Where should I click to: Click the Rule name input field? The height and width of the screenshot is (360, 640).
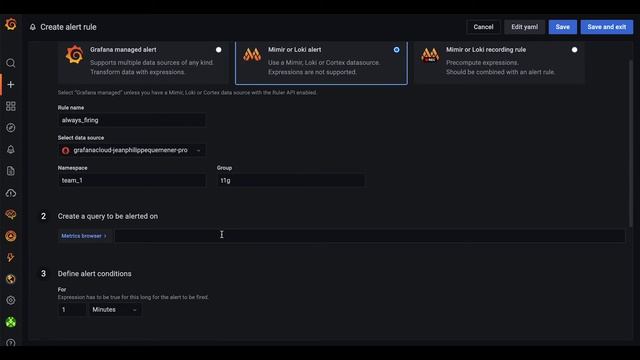pos(131,120)
